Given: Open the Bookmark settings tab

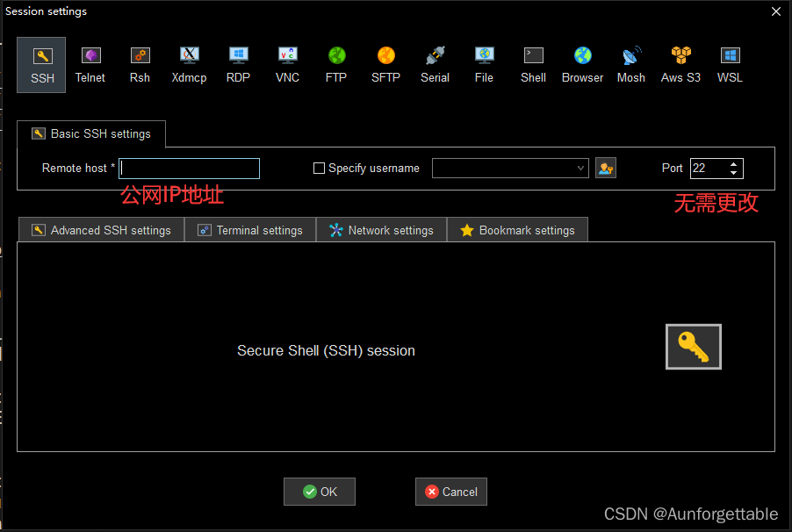Looking at the screenshot, I should [518, 230].
